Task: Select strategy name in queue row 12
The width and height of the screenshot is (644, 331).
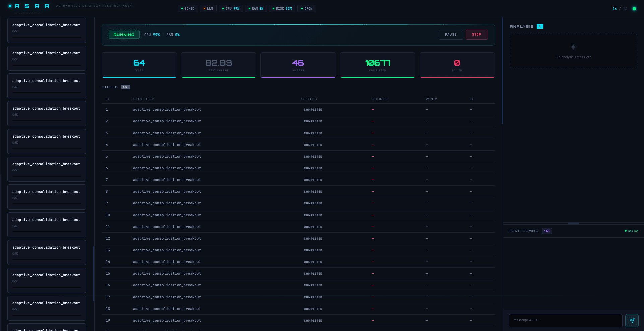Action: [x=167, y=238]
